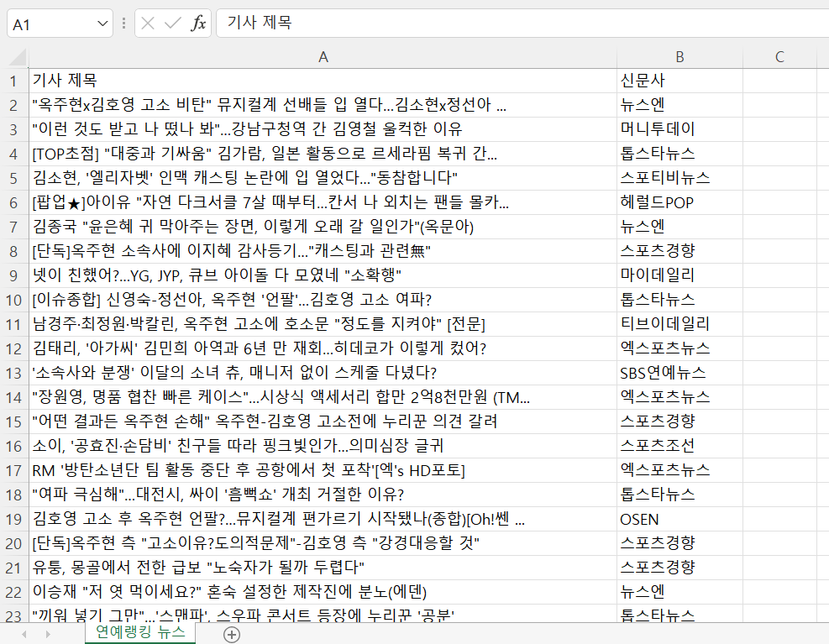Image resolution: width=829 pixels, height=644 pixels.
Task: Click article cell starting 김소현, '엘리자벳'
Action: point(323,178)
